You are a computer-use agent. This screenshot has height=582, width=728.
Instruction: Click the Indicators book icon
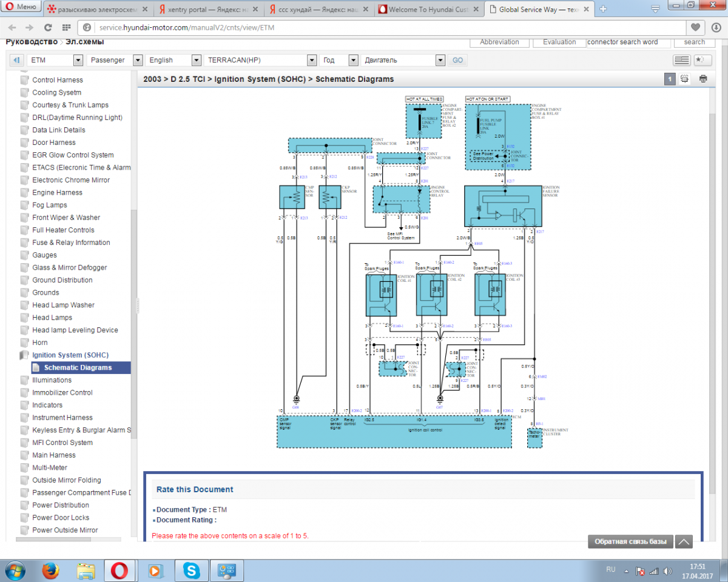(24, 405)
